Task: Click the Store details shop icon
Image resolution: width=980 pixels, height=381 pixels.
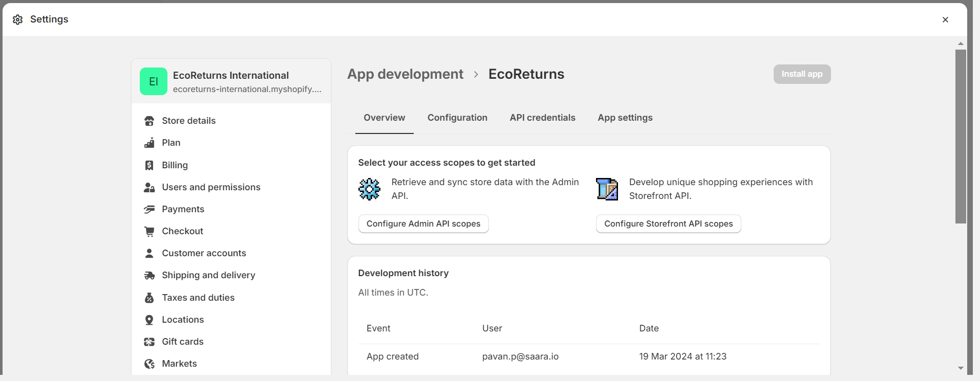Action: [x=150, y=121]
